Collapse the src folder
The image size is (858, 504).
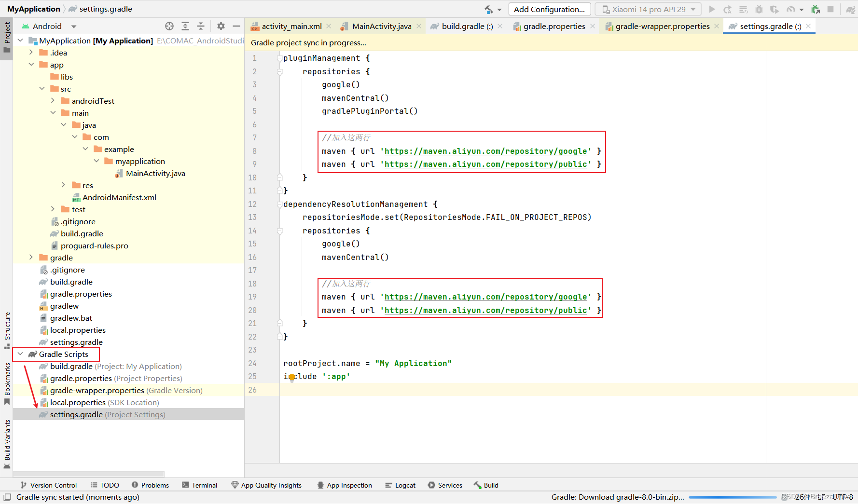click(42, 88)
